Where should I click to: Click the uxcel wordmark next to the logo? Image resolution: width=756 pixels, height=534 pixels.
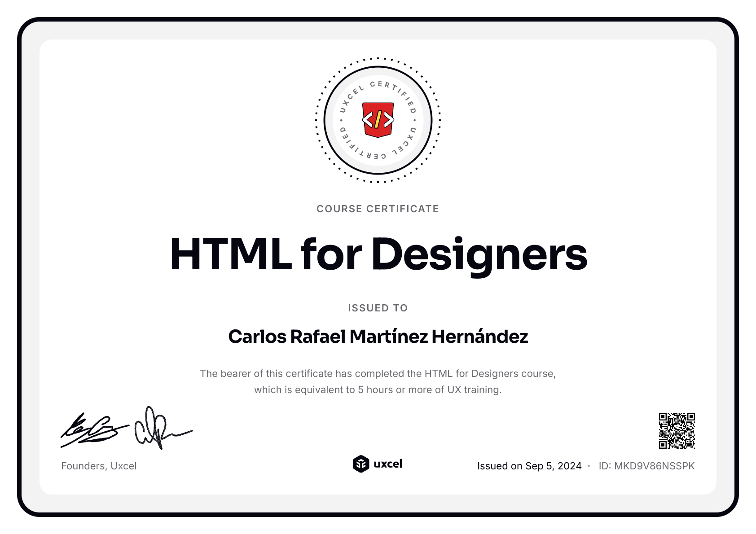(389, 464)
